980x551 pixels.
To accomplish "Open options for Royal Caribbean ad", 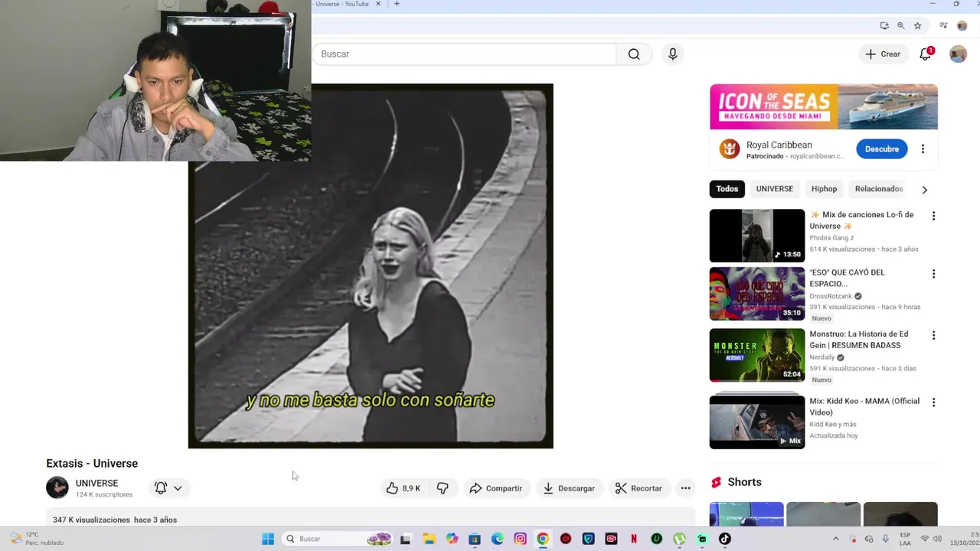I will [x=923, y=149].
